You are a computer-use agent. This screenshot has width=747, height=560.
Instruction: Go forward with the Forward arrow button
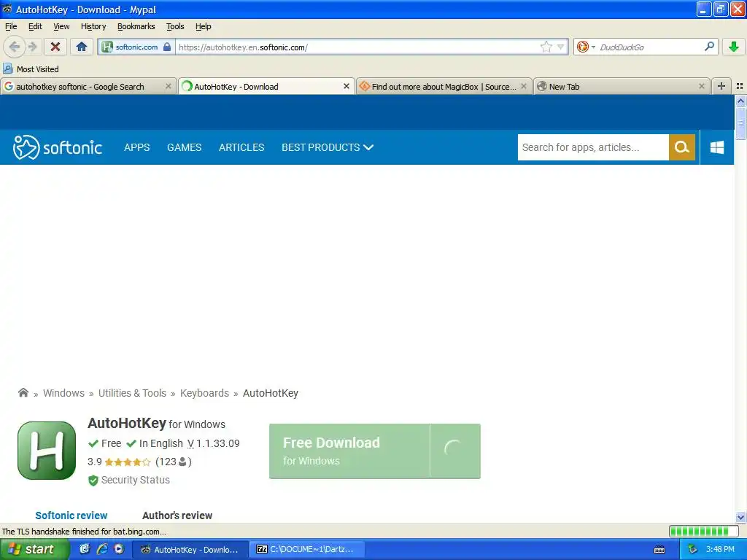pyautogui.click(x=32, y=47)
